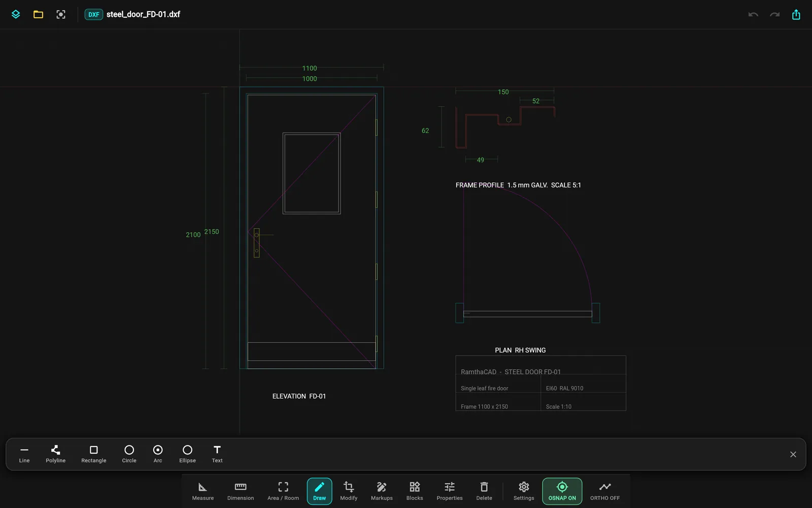Select the ELEVATION FD-01 label
Viewport: 812px width, 508px height.
click(299, 396)
